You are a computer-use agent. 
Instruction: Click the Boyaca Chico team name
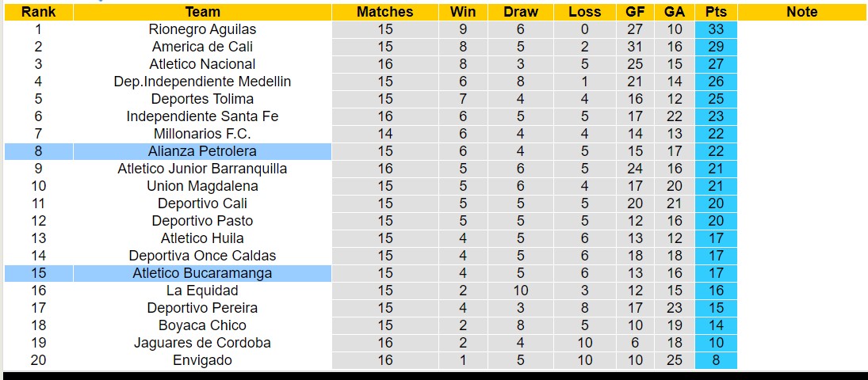202,325
